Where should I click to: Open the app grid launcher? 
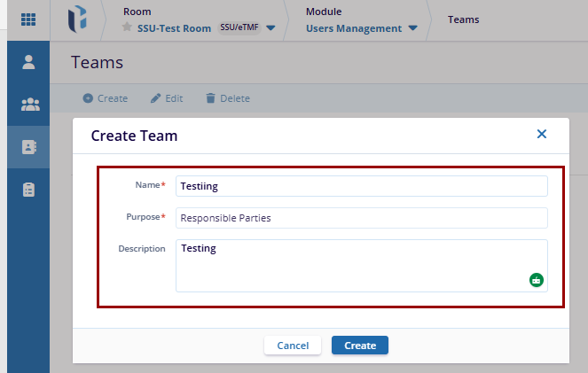pyautogui.click(x=28, y=19)
